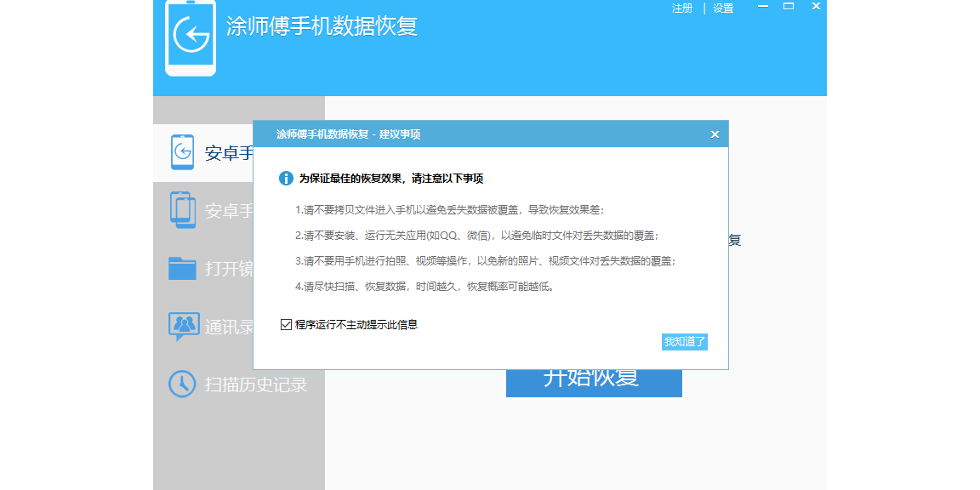Open the clock icon for scan history
Viewport: 980px width, 490px height.
[x=183, y=384]
